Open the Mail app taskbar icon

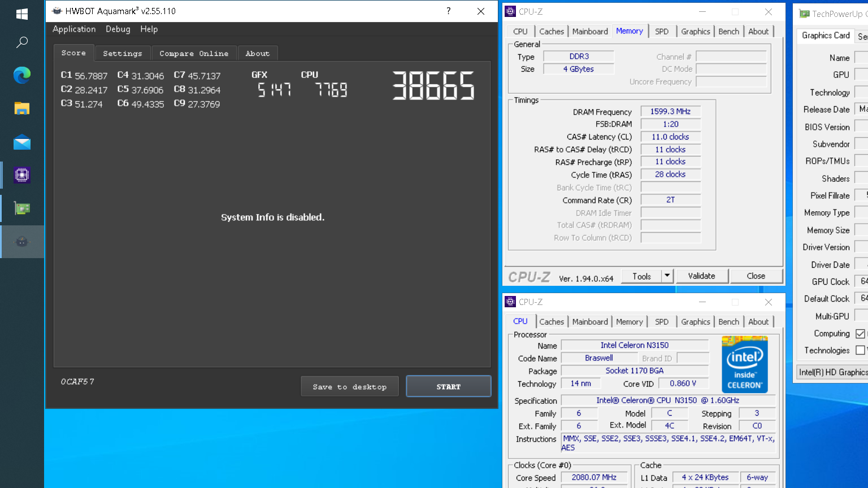coord(22,142)
